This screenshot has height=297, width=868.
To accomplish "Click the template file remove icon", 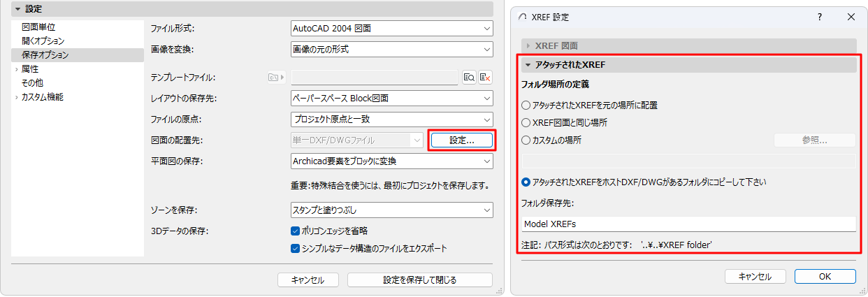I will 486,77.
